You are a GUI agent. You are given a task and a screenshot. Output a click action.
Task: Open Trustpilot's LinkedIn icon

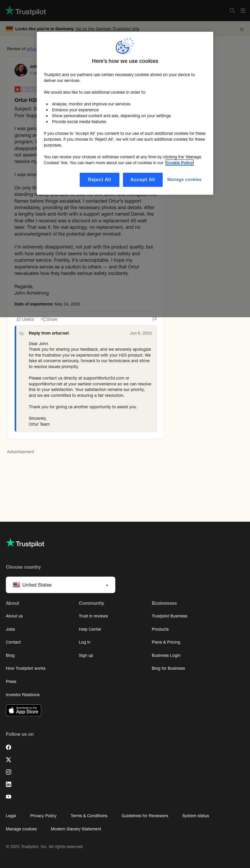[9, 785]
